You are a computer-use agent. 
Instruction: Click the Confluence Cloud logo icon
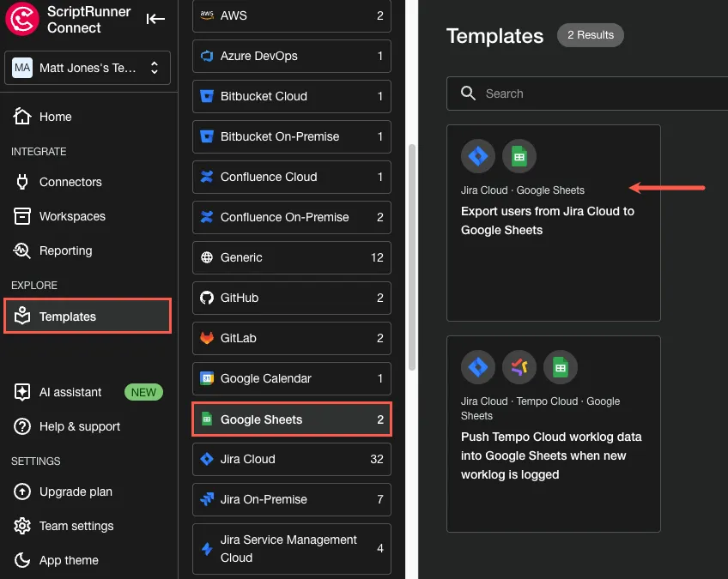[207, 177]
